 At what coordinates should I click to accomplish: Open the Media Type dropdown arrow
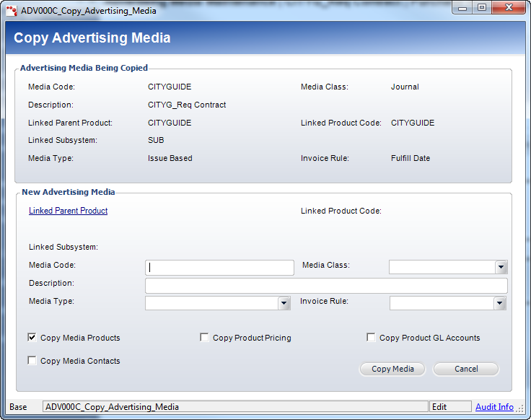click(x=284, y=303)
